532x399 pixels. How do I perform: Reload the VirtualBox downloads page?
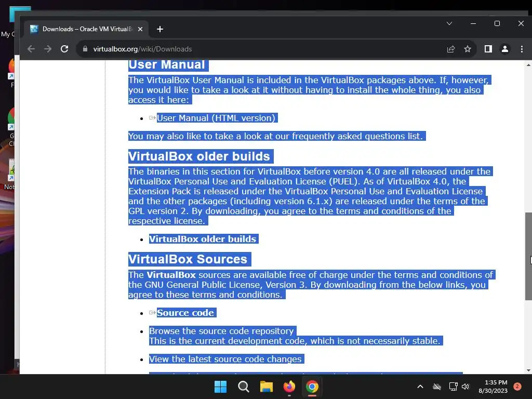click(64, 49)
